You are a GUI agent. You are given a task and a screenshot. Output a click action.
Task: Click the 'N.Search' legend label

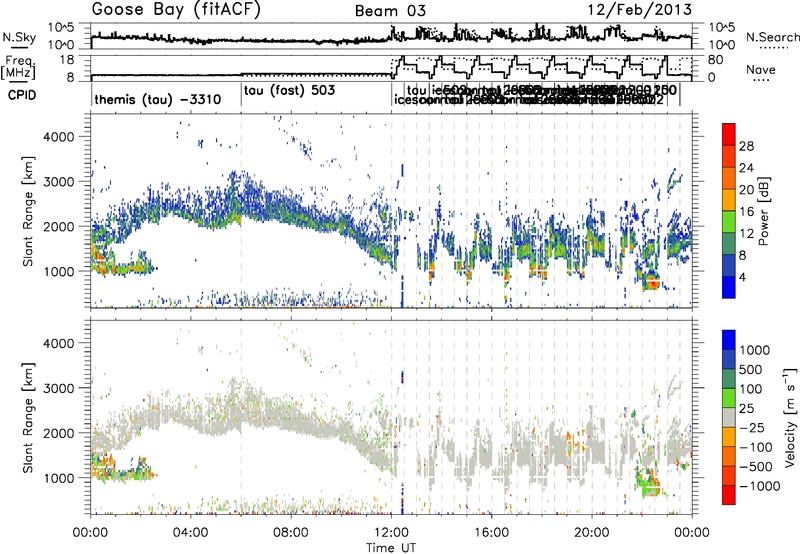pos(773,37)
